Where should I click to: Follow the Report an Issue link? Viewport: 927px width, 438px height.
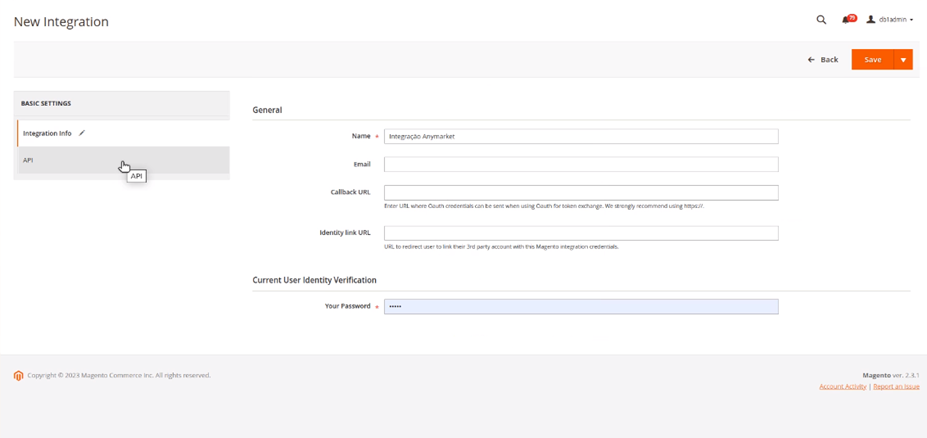coord(896,387)
